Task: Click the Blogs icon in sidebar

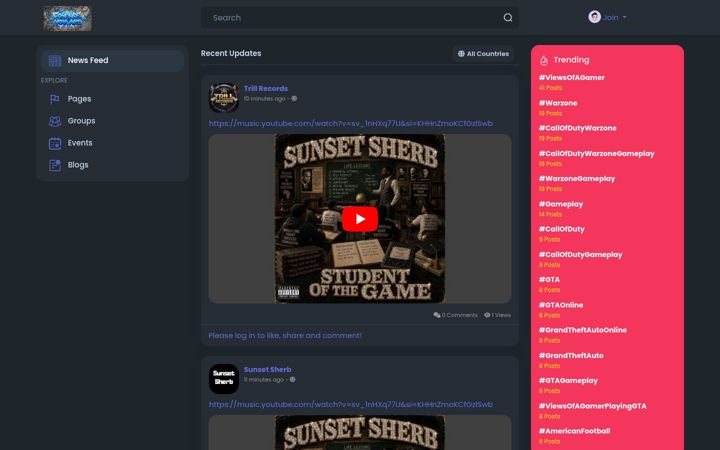Action: [55, 165]
